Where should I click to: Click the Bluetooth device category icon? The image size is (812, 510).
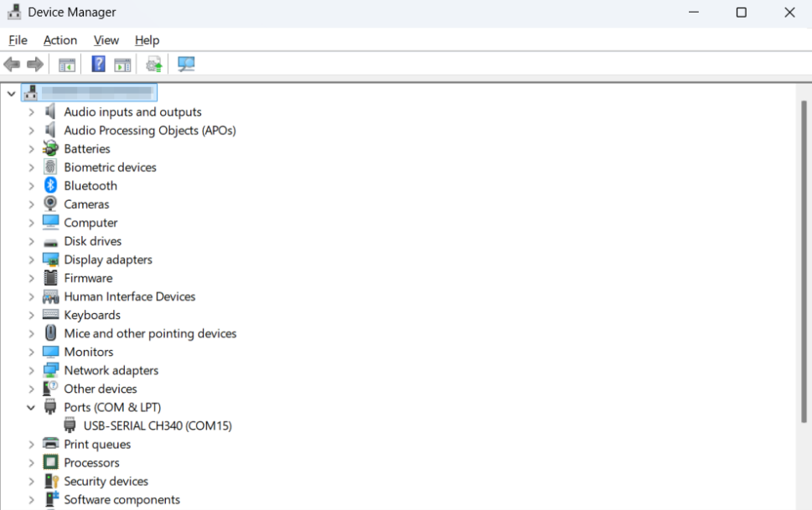[x=50, y=186]
